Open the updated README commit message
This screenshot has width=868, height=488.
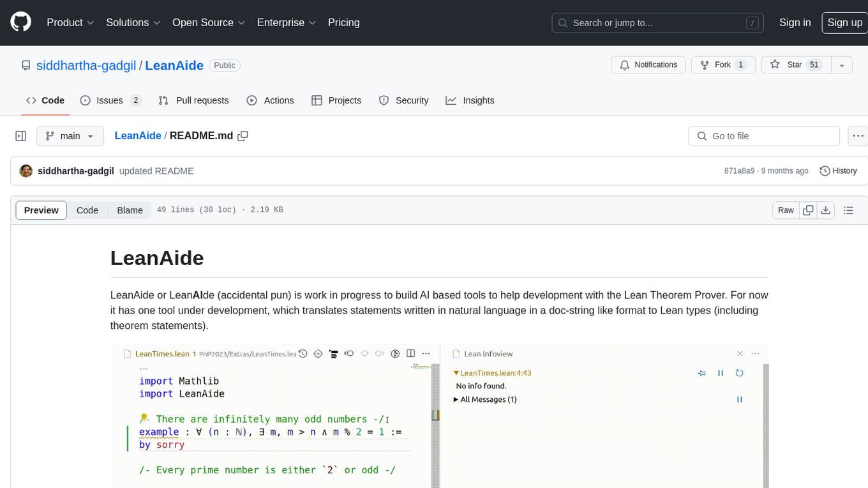[x=156, y=171]
